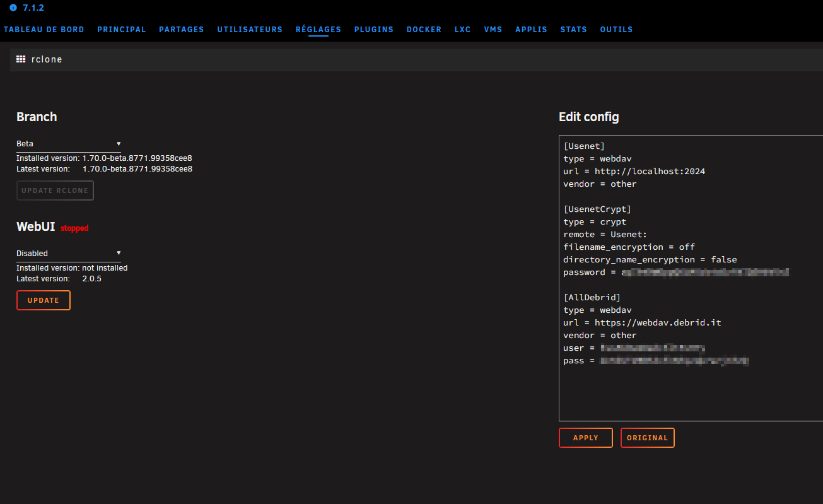Click the info icon beside version 7.1.2

point(13,8)
